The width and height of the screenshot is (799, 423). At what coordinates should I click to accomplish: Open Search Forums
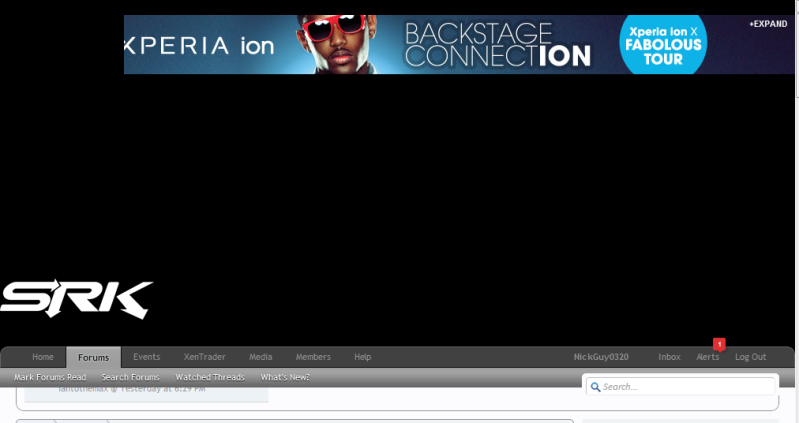coord(130,378)
